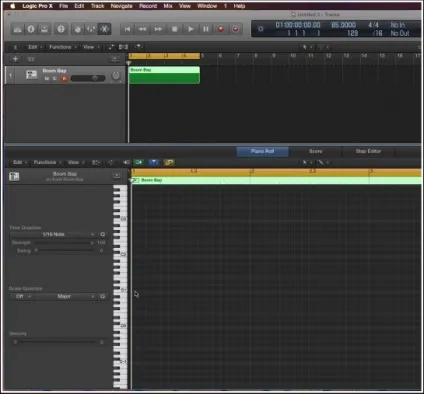Open Piano Roll View menu
Screen dimensions: 424x394
pyautogui.click(x=75, y=162)
